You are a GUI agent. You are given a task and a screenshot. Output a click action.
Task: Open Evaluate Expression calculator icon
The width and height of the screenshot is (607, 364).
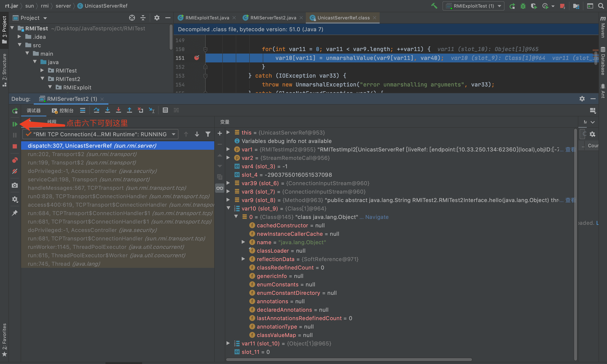click(165, 110)
